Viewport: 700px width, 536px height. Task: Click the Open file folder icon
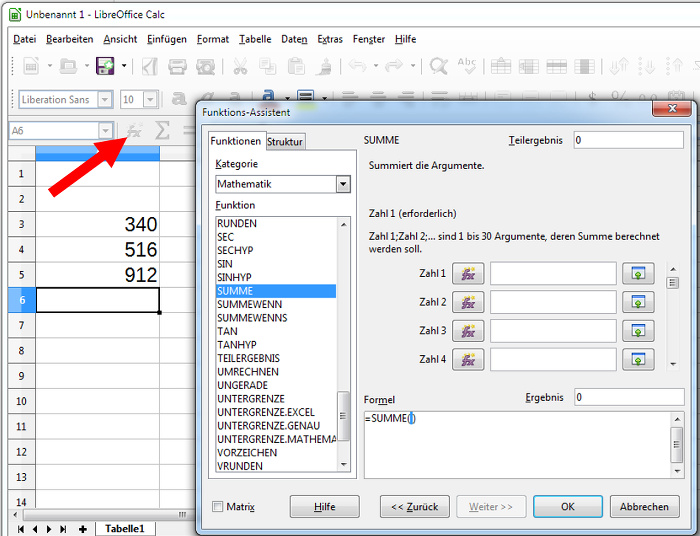pos(68,66)
